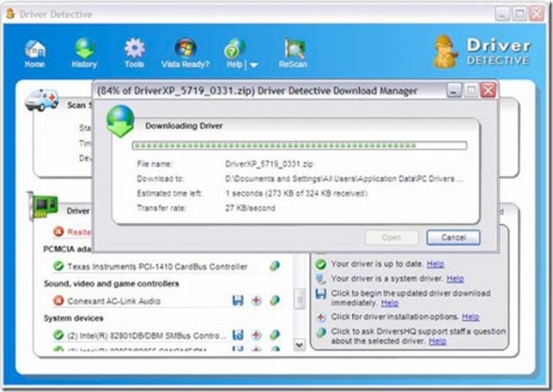Open the History section

tap(84, 53)
